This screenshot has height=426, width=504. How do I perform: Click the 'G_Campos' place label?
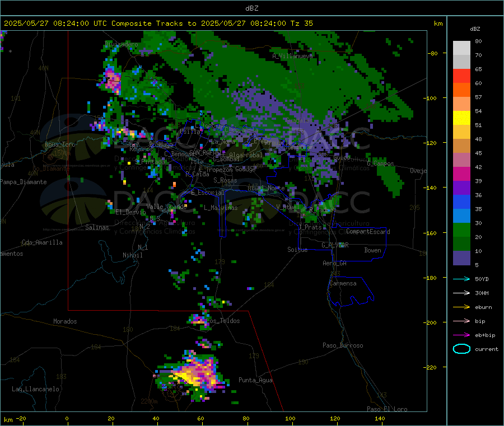[x=380, y=163]
